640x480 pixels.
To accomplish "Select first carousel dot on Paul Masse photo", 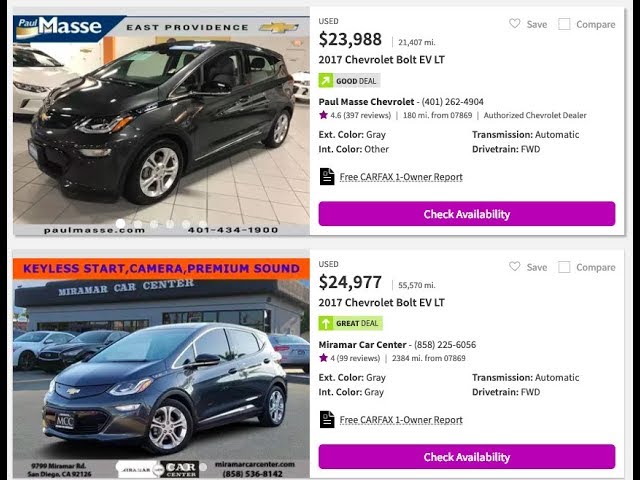I will [120, 223].
